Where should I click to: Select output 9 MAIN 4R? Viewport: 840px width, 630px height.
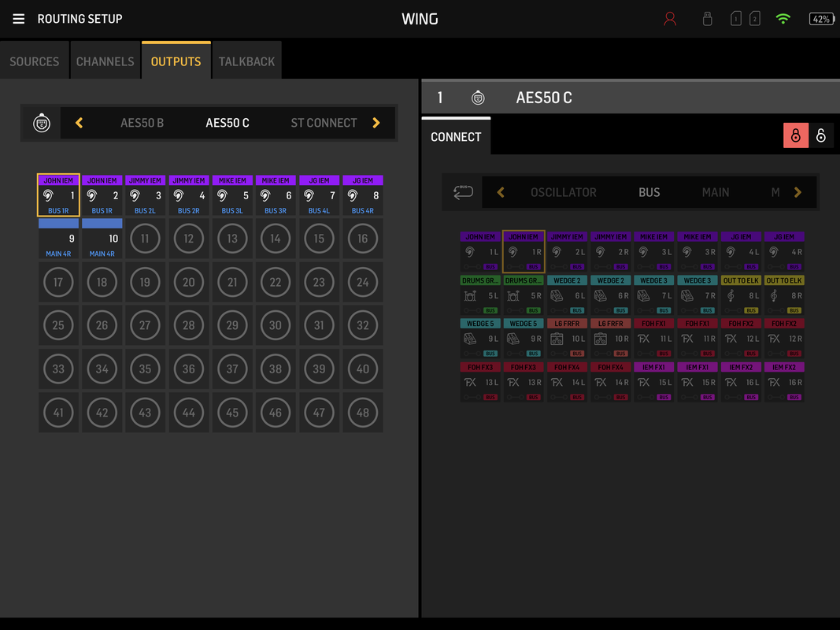click(x=58, y=239)
